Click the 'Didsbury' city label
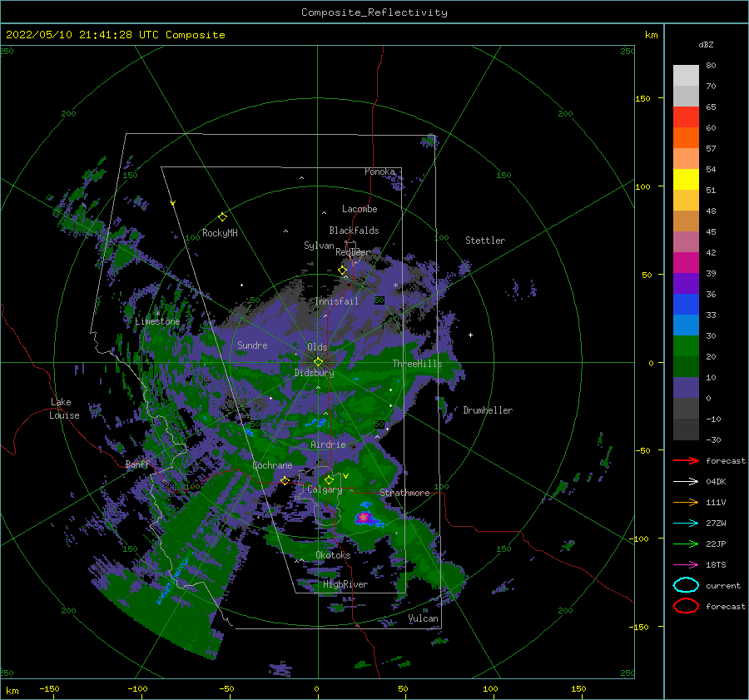This screenshot has width=749, height=700. 314,373
